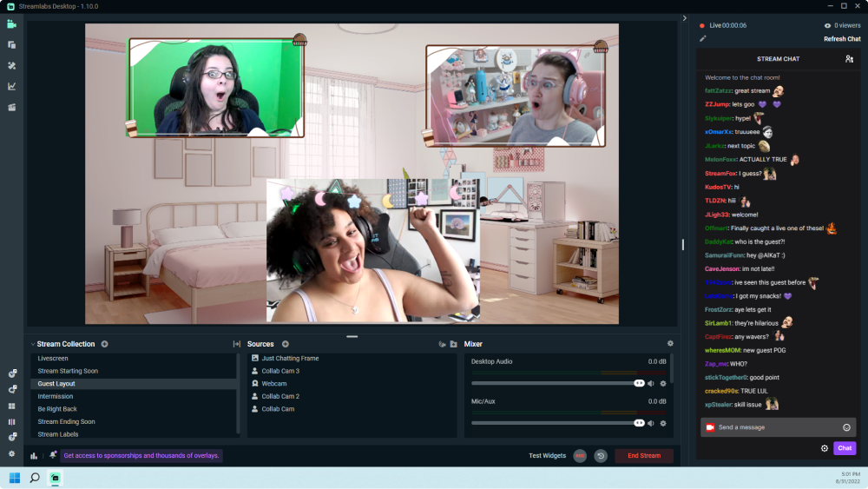Select the green screen collab cam preview
The image size is (868, 489).
[216, 88]
